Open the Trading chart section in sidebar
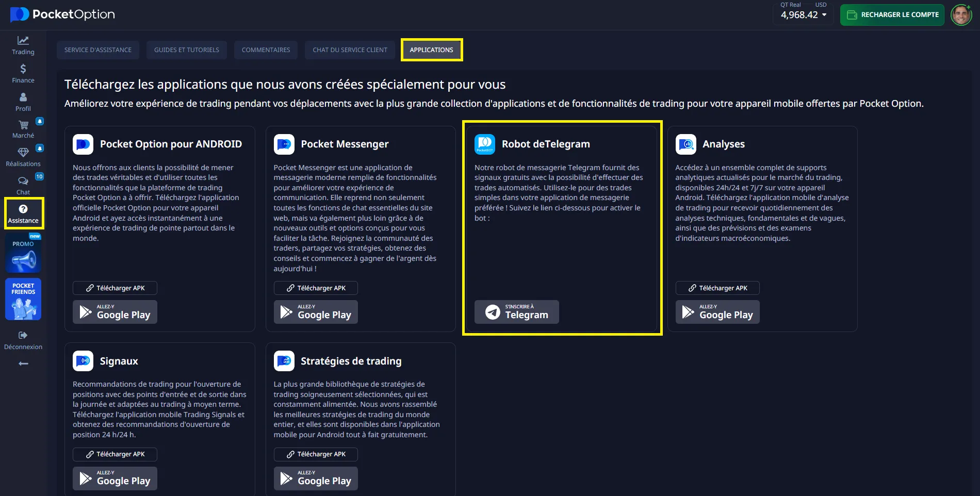 tap(23, 45)
